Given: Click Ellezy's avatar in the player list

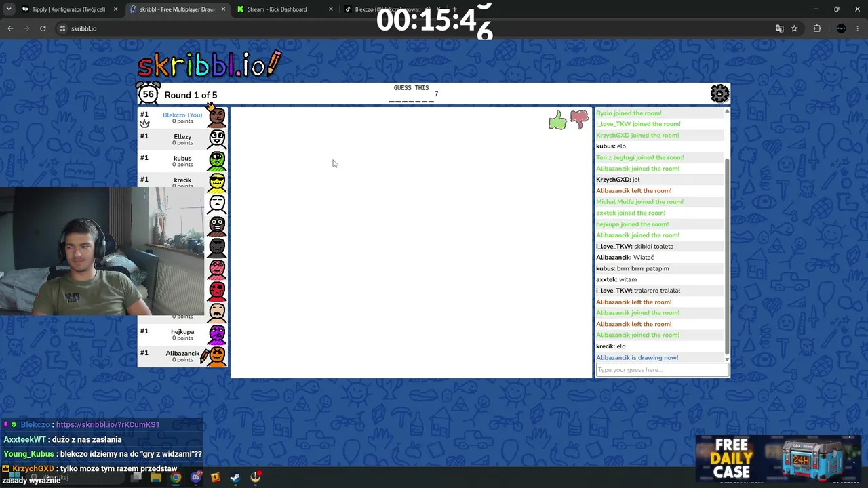Looking at the screenshot, I should pyautogui.click(x=217, y=139).
